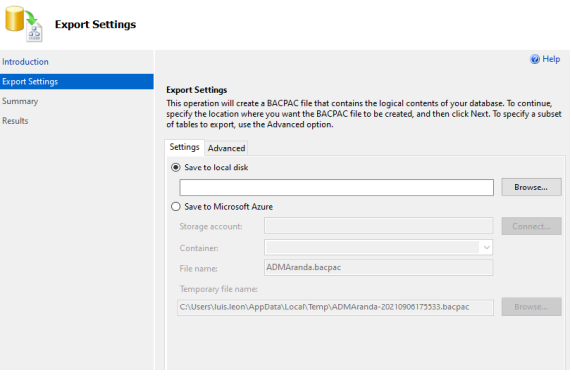Click the Storage account text field
This screenshot has width=571, height=378.
(x=378, y=226)
